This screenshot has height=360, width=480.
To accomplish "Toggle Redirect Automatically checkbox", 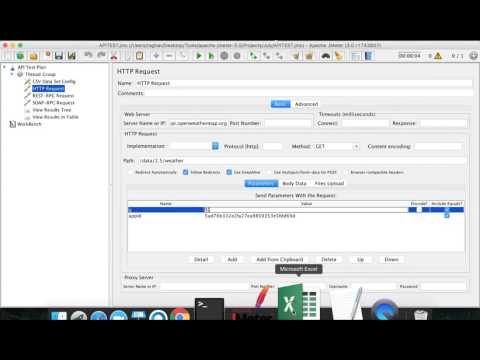I will [x=130, y=172].
